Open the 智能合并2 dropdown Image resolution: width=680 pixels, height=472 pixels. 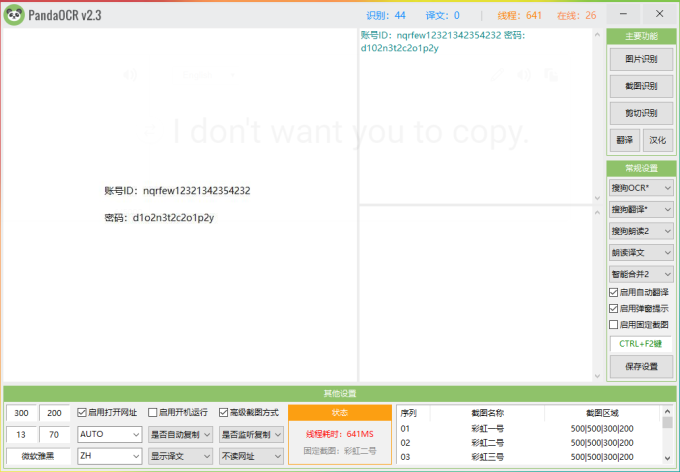tap(641, 274)
